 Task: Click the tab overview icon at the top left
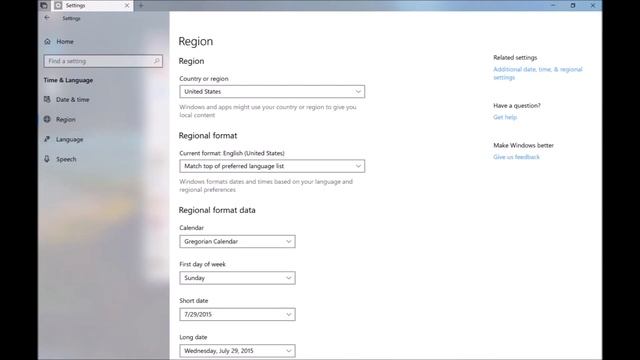coord(44,6)
